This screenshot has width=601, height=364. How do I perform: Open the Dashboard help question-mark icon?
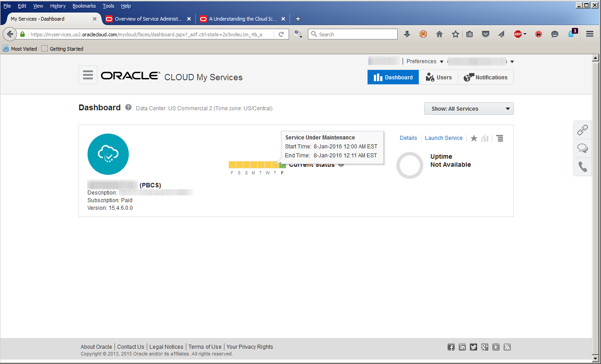(128, 108)
